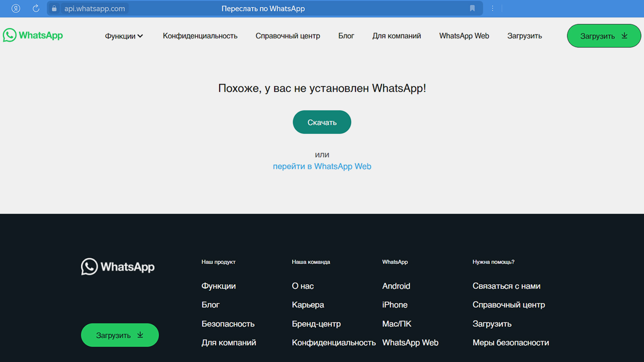The image size is (644, 362).
Task: Click the Скачать button
Action: pyautogui.click(x=322, y=122)
